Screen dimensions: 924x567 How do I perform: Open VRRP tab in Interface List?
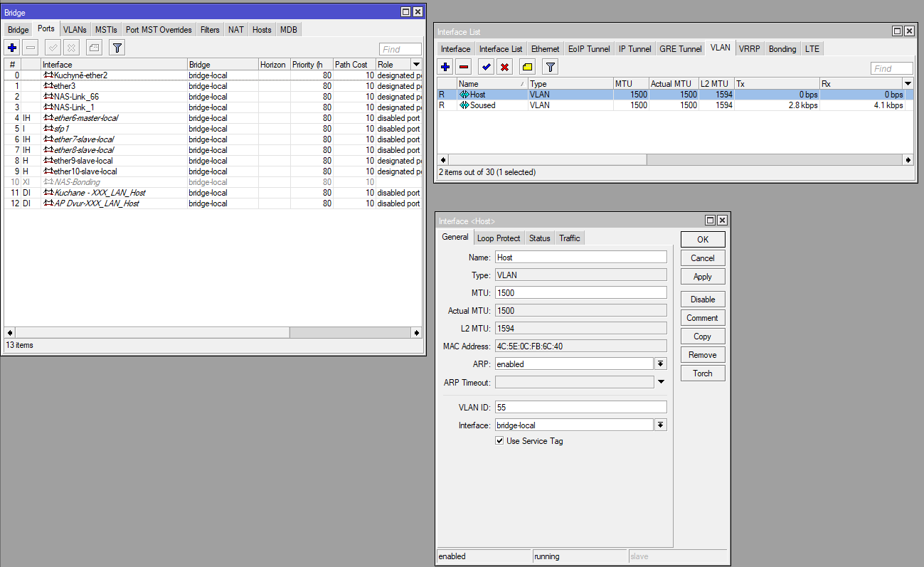pyautogui.click(x=750, y=49)
